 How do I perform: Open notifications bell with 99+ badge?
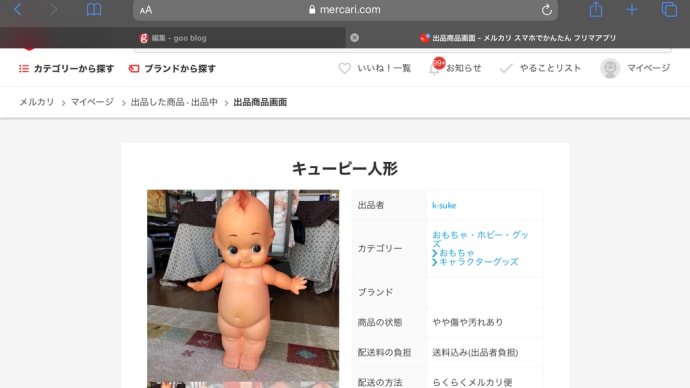click(x=436, y=67)
